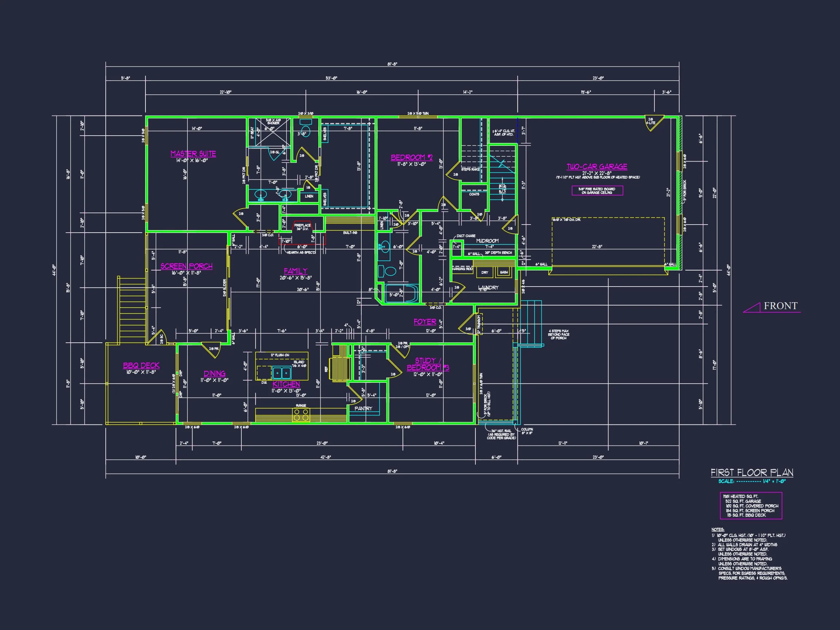840x630 pixels.
Task: Click the WASH appliance box in the laundry
Action: click(504, 272)
